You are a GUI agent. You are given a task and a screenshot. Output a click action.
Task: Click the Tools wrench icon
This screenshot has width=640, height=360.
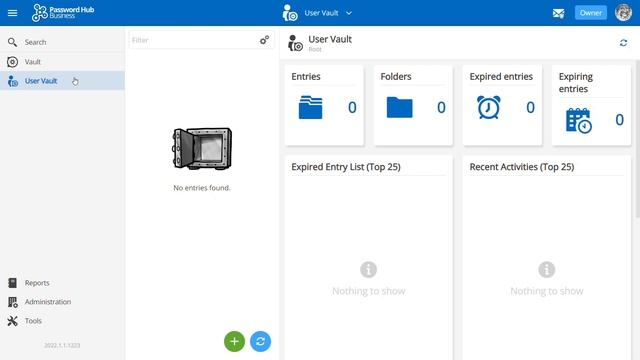pyautogui.click(x=13, y=321)
